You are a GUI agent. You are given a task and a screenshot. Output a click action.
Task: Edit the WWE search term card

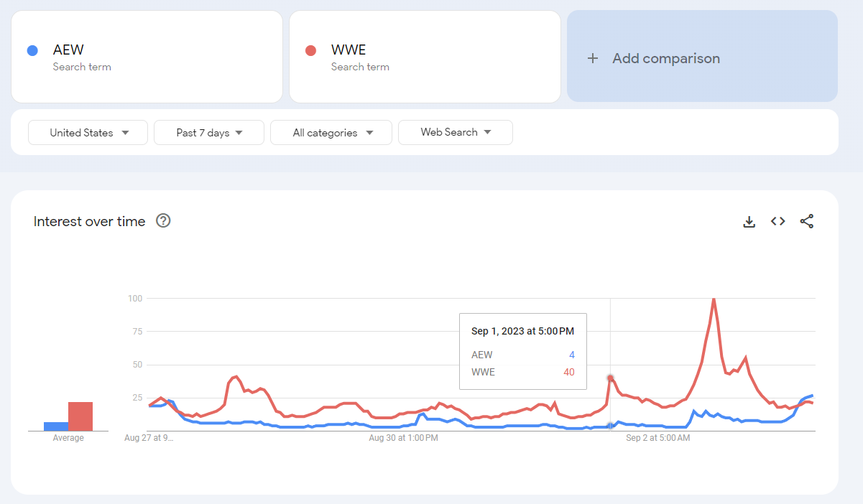coord(425,57)
